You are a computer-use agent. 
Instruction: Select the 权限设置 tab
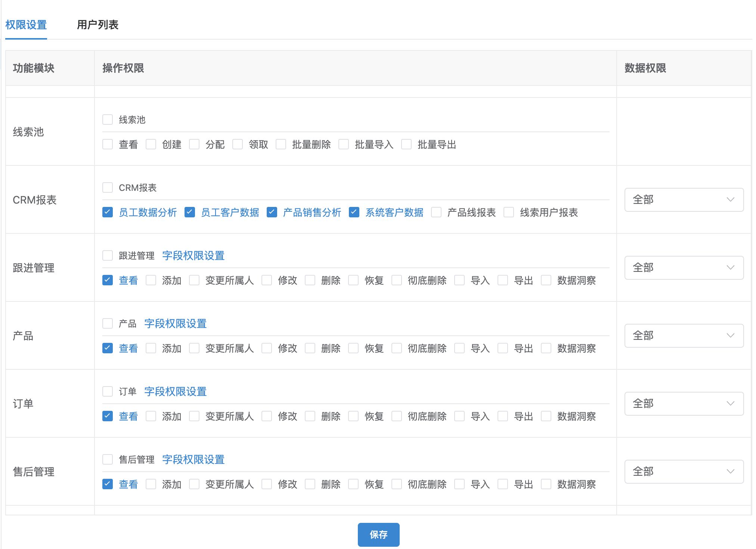click(x=26, y=25)
